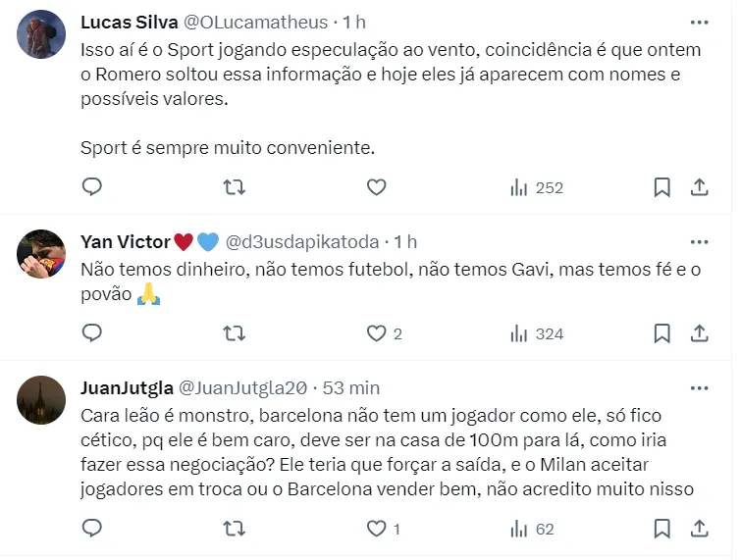Open JuanJutgla's 53 min timestamp
740x560 pixels.
pyautogui.click(x=350, y=387)
